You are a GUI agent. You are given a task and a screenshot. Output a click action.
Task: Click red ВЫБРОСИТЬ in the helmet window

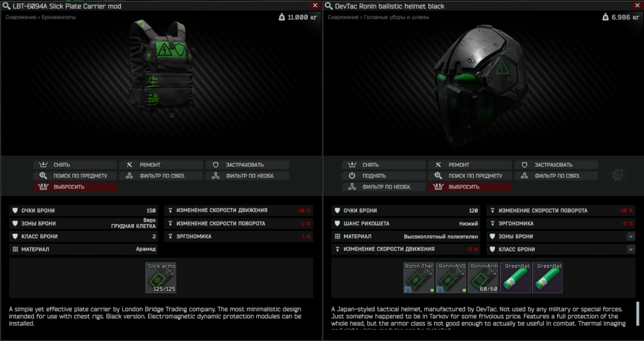(x=470, y=187)
